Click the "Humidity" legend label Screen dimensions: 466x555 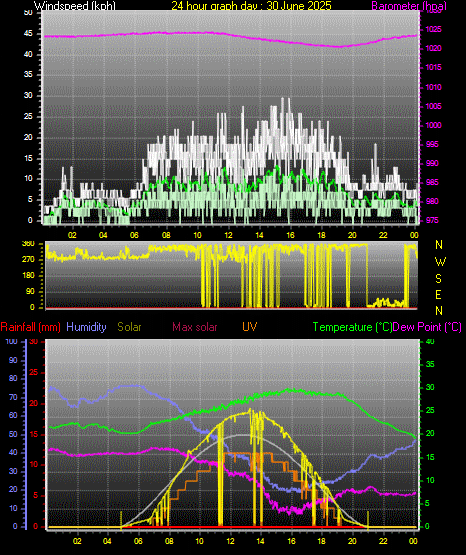86,327
